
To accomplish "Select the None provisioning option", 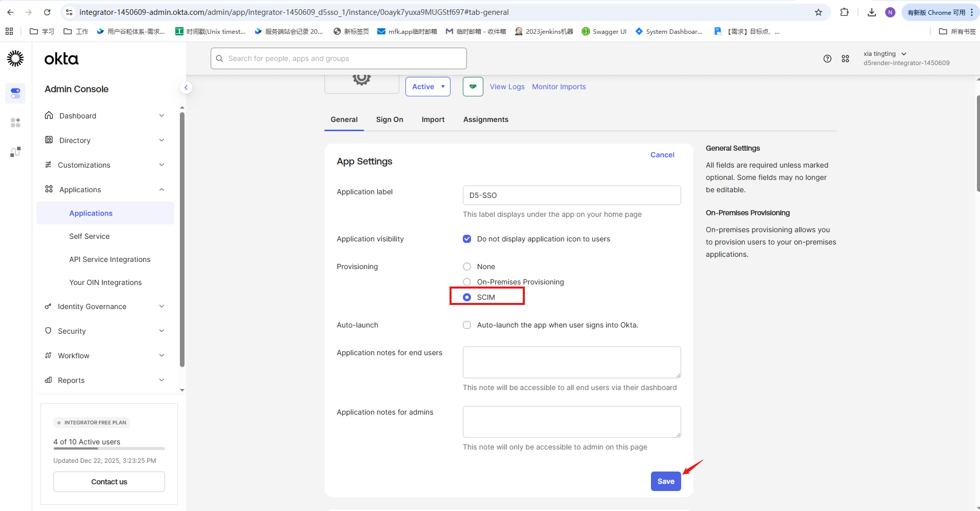I will click(467, 267).
